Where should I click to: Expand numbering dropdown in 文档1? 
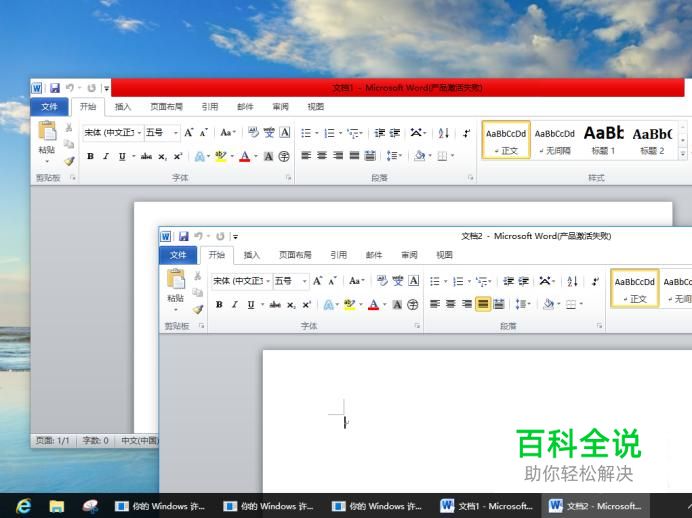[x=340, y=133]
